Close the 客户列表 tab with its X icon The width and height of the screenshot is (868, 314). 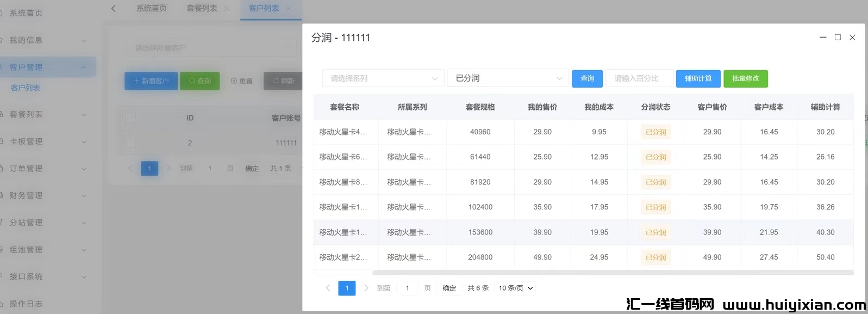[x=289, y=8]
